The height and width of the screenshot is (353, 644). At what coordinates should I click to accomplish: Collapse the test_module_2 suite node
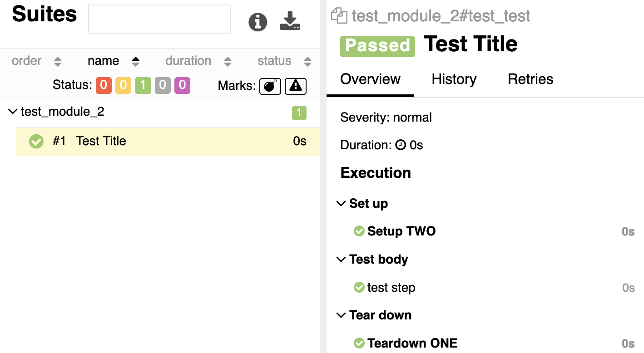(x=13, y=112)
